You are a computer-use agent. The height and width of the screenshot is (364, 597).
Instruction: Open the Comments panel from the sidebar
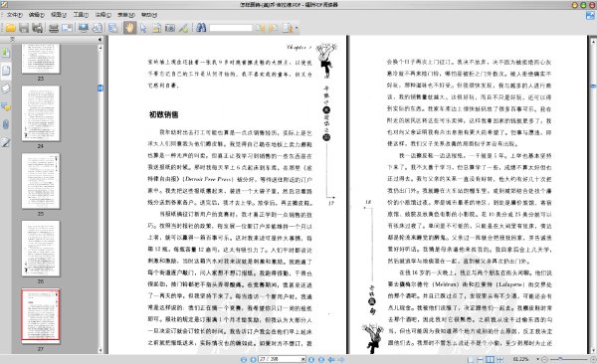click(x=6, y=106)
